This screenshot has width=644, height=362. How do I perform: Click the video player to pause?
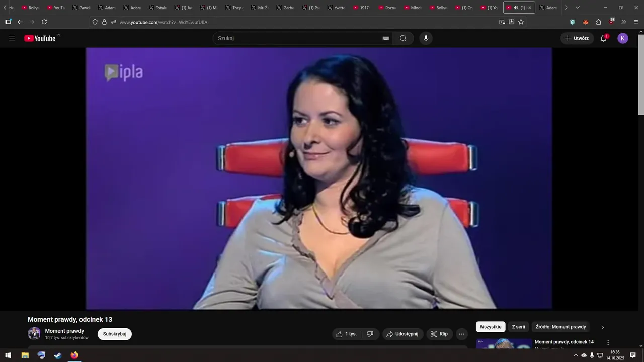pos(319,178)
